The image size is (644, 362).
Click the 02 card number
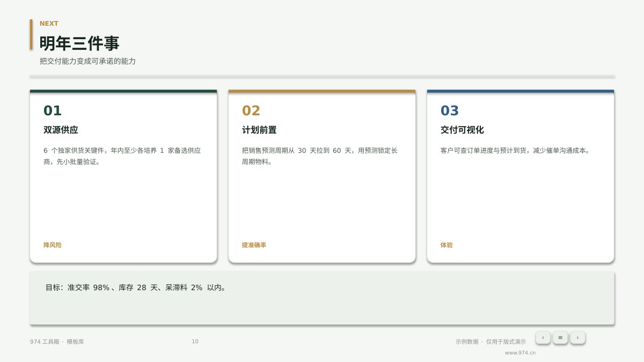251,110
